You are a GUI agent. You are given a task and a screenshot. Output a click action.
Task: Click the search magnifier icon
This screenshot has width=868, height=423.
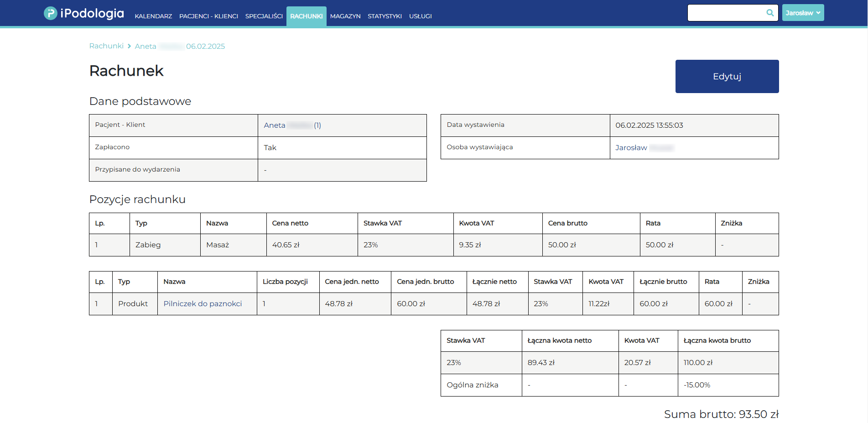point(770,13)
